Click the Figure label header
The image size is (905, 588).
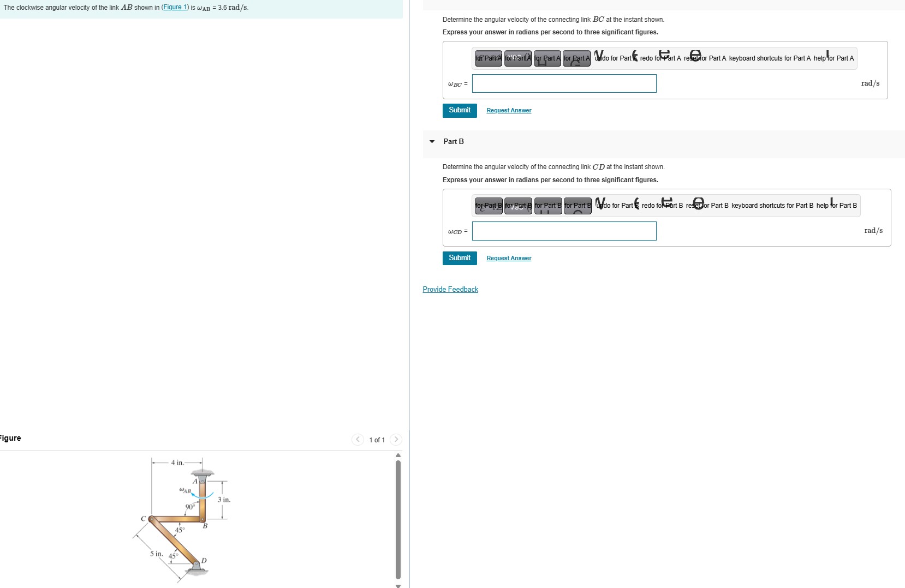tap(10, 438)
